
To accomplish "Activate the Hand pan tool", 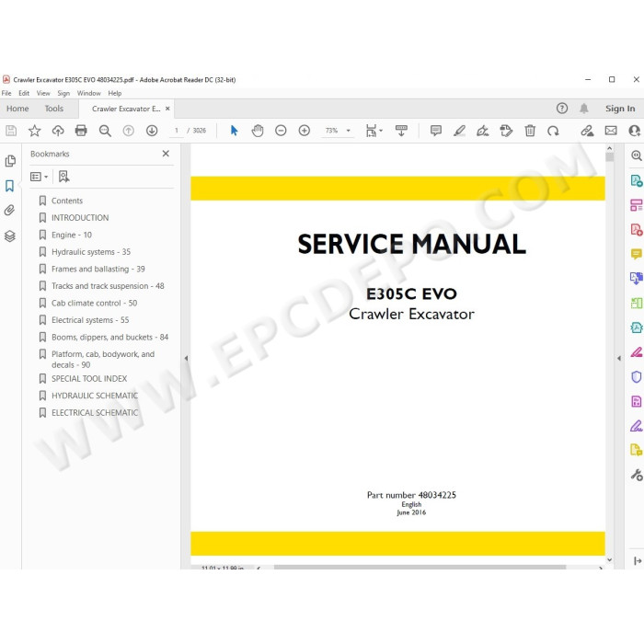I will click(x=258, y=131).
